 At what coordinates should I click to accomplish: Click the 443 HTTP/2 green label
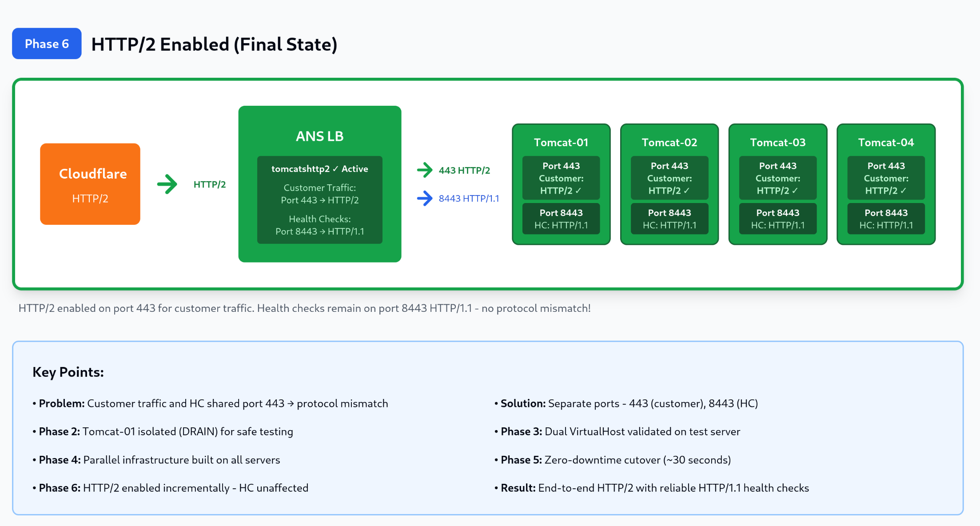coord(464,170)
